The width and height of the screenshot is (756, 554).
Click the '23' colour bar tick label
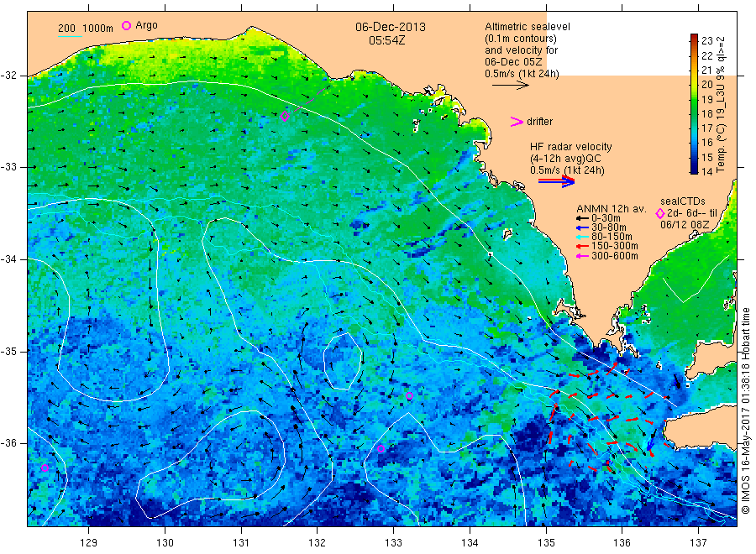[706, 41]
